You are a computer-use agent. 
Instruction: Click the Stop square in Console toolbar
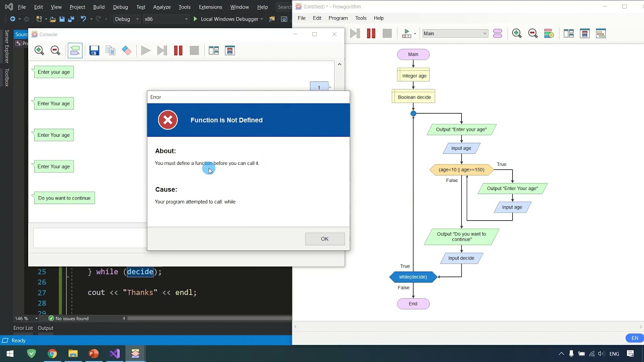194,50
